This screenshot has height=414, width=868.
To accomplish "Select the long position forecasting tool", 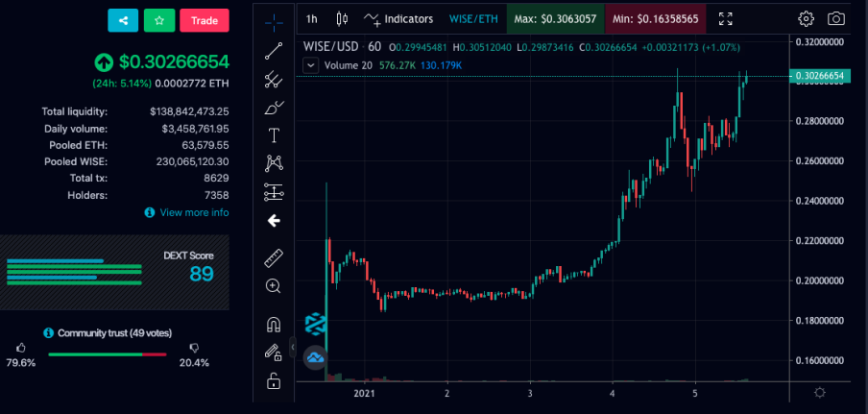I will [x=274, y=192].
